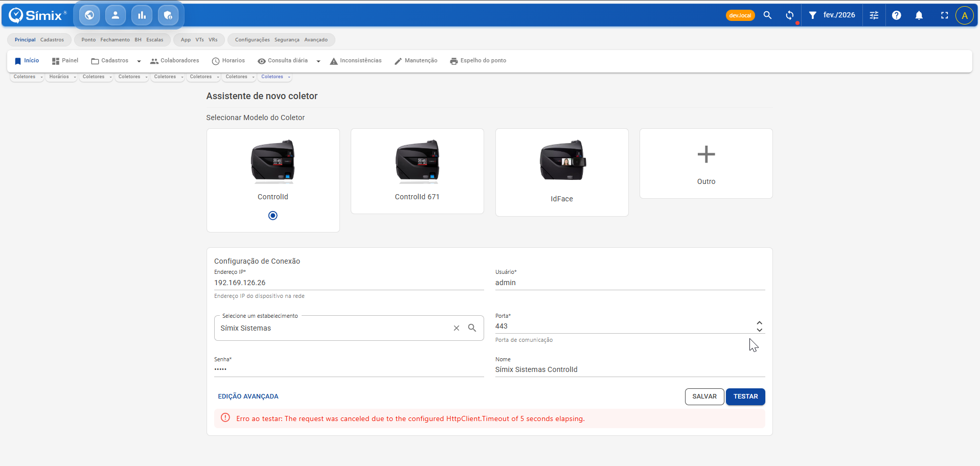Click the Usuário field
The image size is (980, 466).
point(630,283)
